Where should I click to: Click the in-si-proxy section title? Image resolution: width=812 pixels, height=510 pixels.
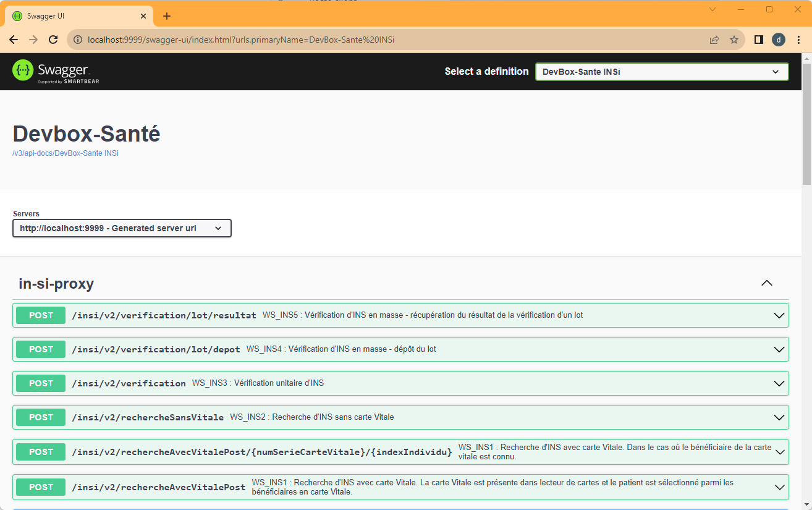pos(56,284)
